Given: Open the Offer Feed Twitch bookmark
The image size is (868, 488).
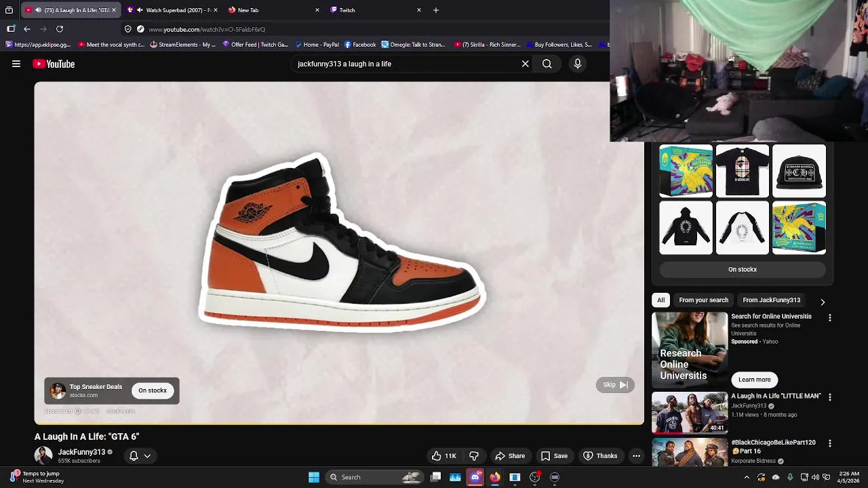Looking at the screenshot, I should (256, 45).
